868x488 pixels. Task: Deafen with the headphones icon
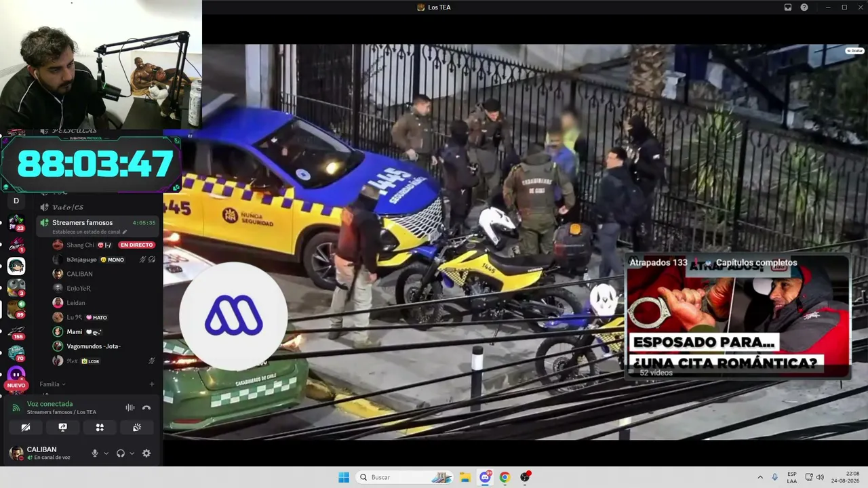point(121,453)
